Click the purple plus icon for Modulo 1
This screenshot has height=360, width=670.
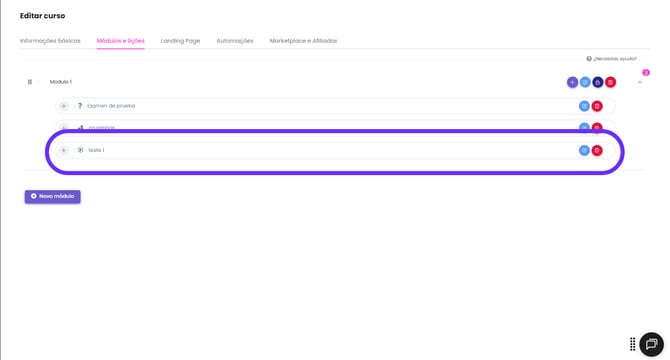[x=572, y=82]
